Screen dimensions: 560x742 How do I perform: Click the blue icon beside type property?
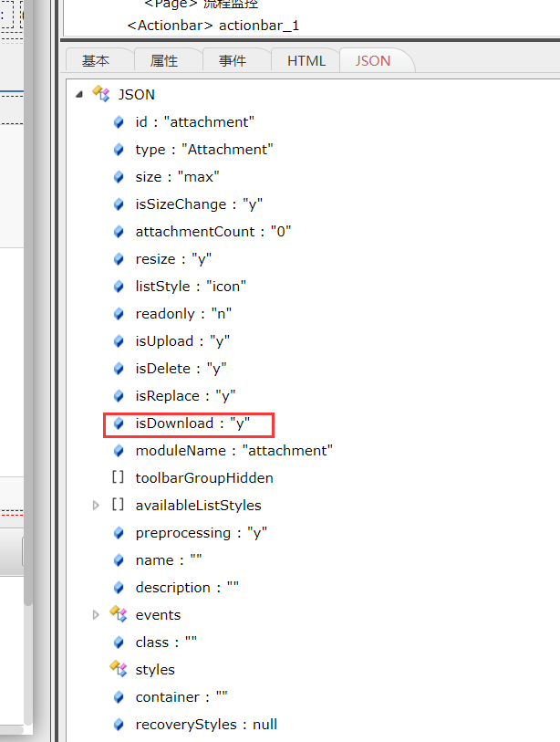tap(119, 150)
